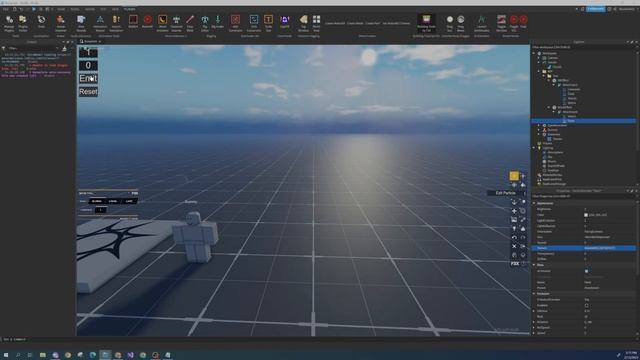
Task: Click the Toggle Render plugin icon
Action: click(x=501, y=23)
